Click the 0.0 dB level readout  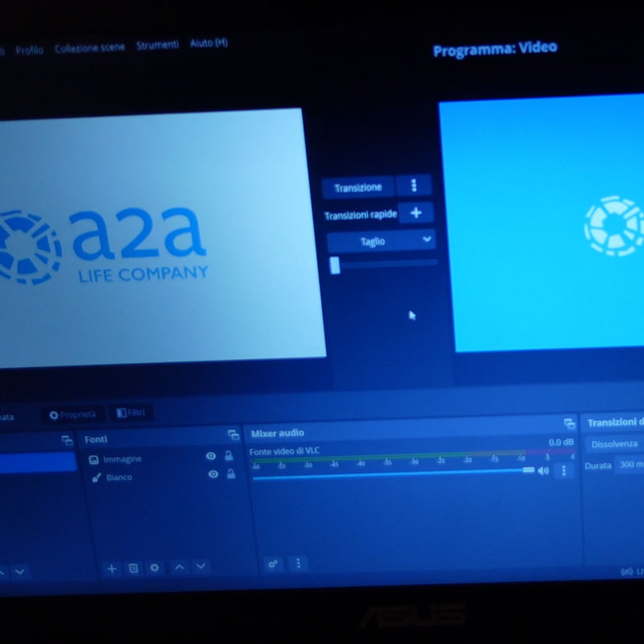(x=560, y=442)
